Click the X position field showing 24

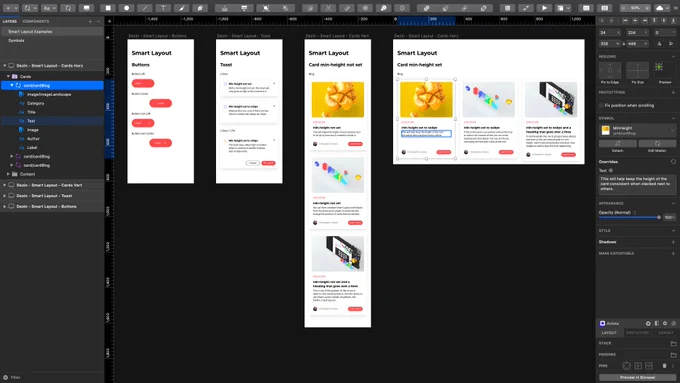click(x=609, y=33)
